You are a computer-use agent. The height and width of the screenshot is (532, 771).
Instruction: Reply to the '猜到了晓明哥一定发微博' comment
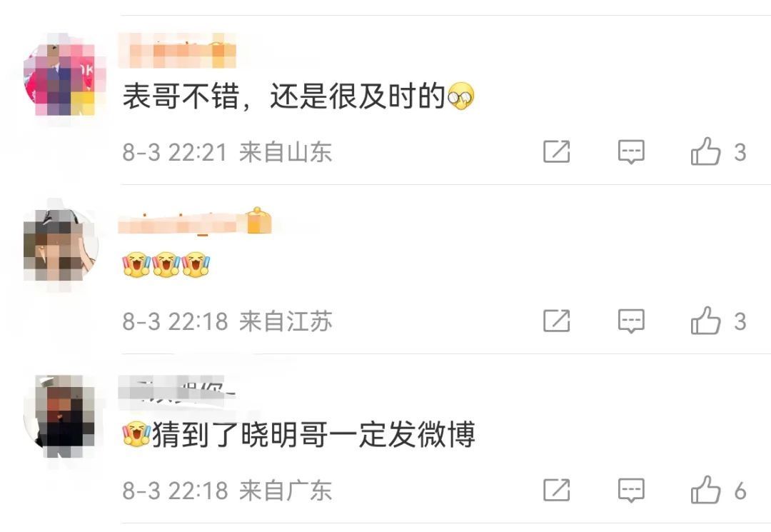(x=631, y=490)
